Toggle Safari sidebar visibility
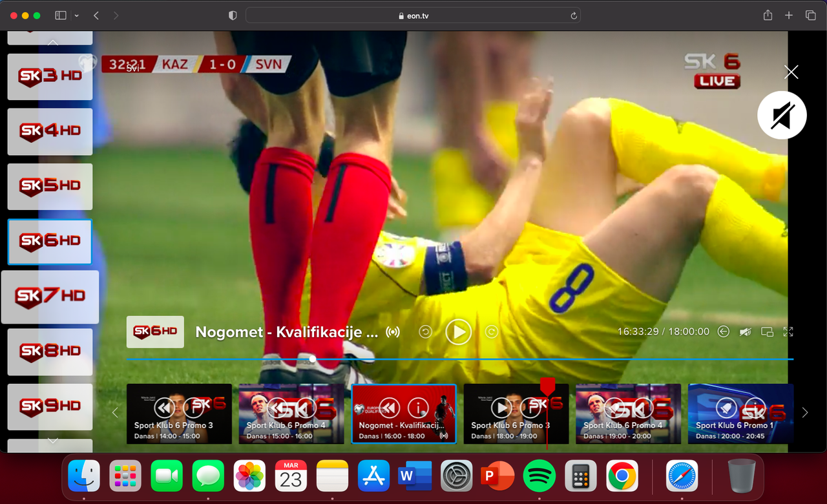This screenshot has width=827, height=504. point(61,16)
